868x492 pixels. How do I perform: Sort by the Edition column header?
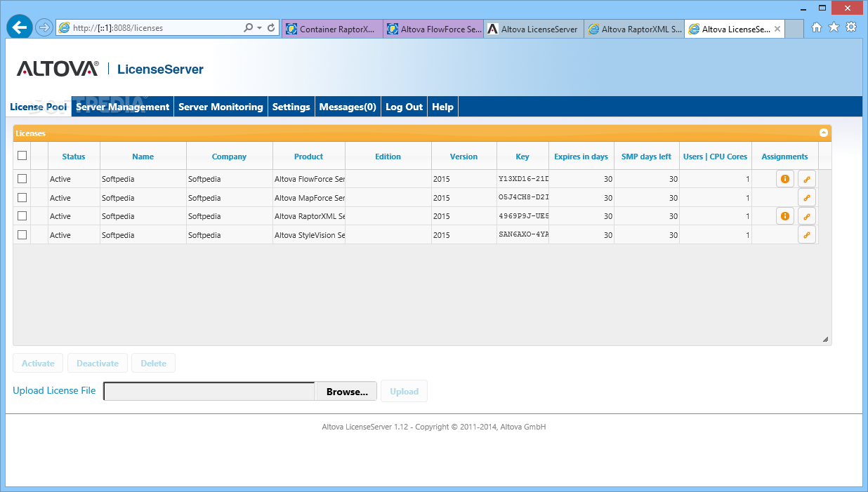[x=388, y=157]
